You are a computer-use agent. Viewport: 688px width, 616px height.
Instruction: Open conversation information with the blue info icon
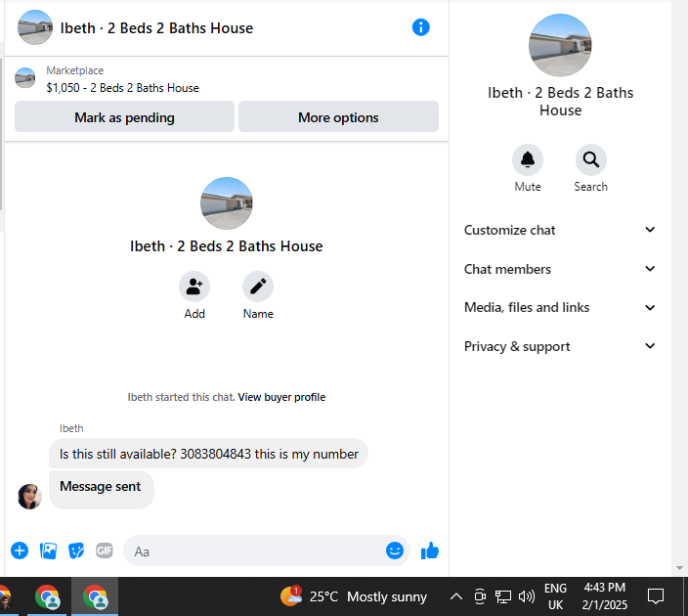420,27
